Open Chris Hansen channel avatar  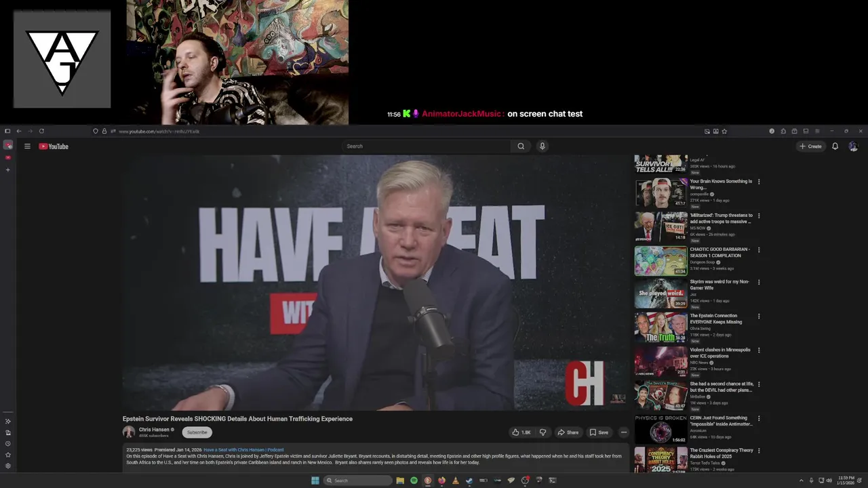129,432
